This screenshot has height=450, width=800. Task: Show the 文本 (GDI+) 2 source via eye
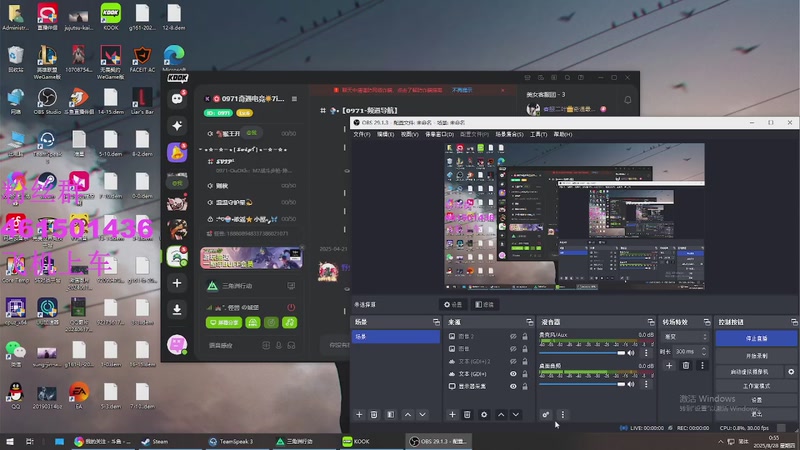pos(513,361)
